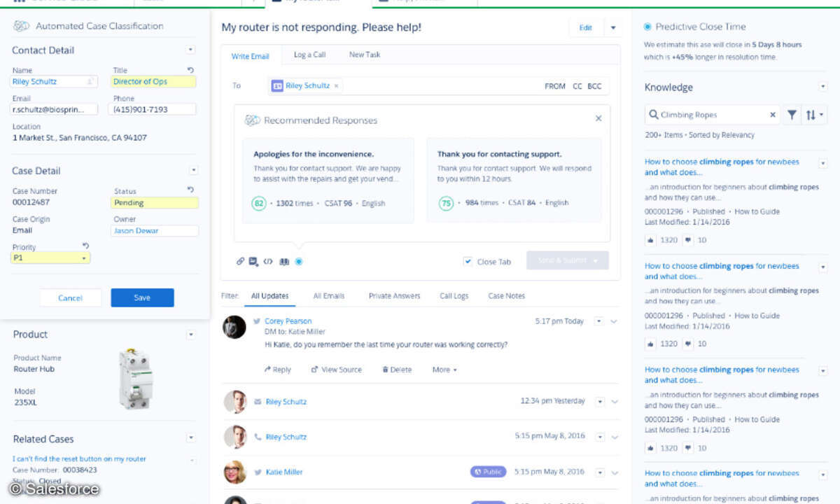
Task: Open the dropdown arrow next to Edit
Action: pyautogui.click(x=612, y=28)
